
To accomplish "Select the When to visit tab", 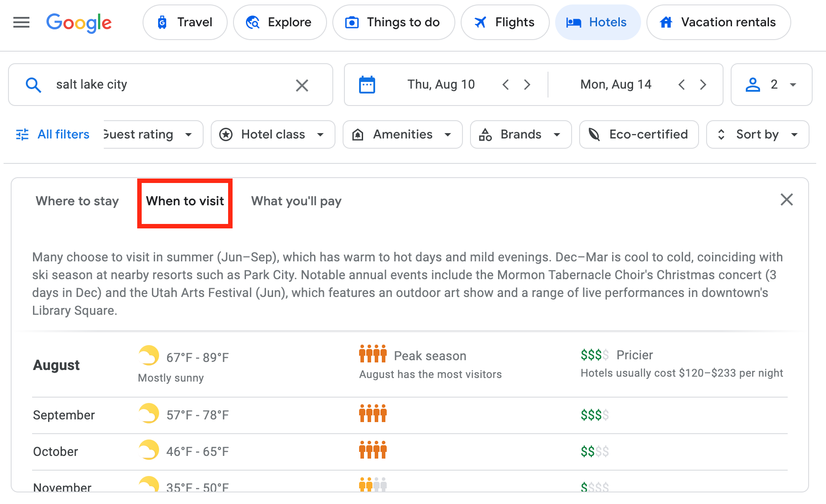I will [x=185, y=201].
